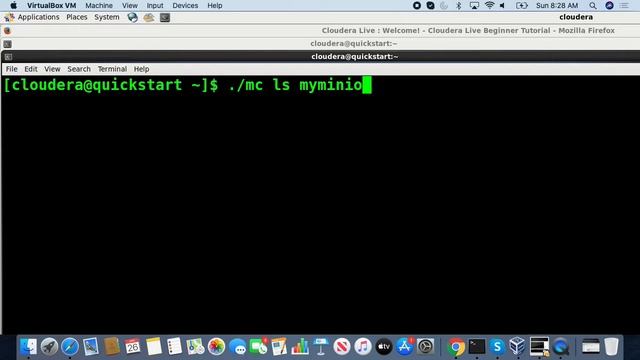Viewport: 640px width, 360px height.
Task: Open Skype from the Dock
Action: click(x=497, y=347)
